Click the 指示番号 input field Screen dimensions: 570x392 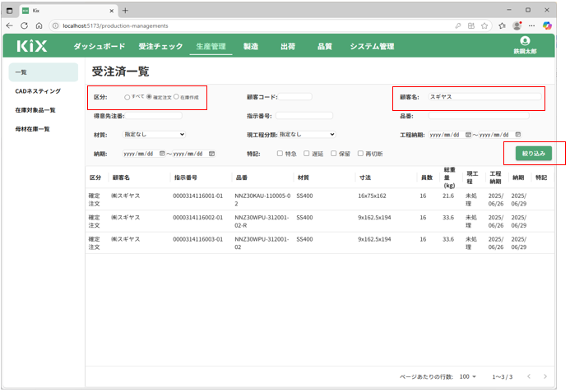[304, 116]
